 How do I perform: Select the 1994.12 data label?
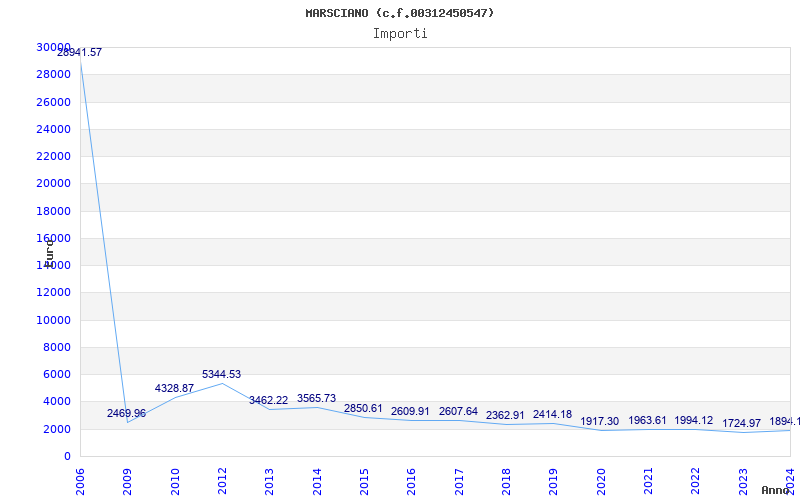pos(694,420)
